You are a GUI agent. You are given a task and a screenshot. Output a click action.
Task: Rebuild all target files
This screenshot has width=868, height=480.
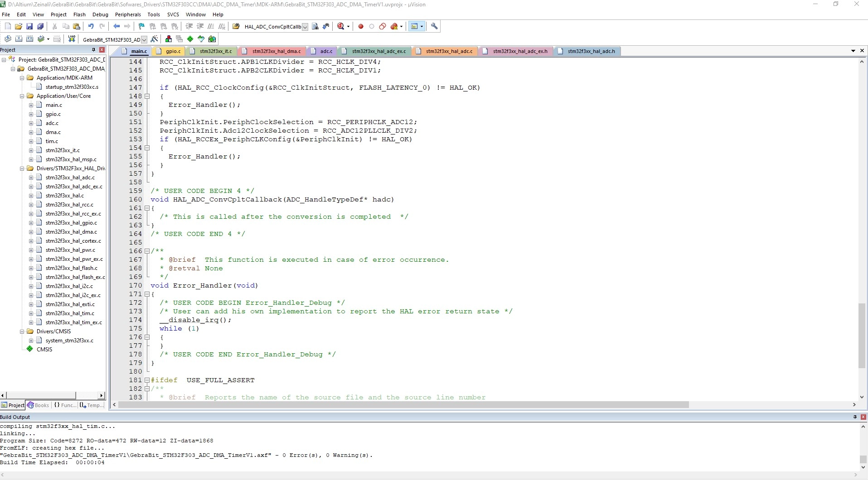pyautogui.click(x=29, y=39)
